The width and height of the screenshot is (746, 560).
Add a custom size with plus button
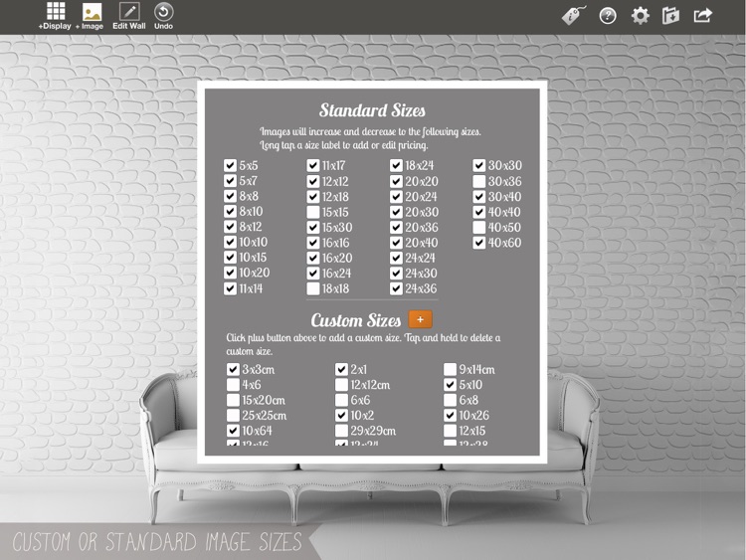pos(420,319)
